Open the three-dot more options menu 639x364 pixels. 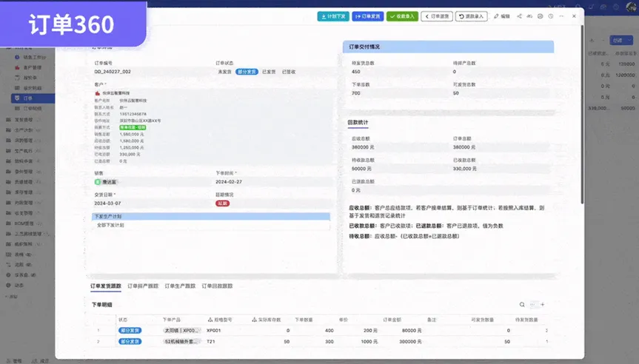pyautogui.click(x=561, y=16)
